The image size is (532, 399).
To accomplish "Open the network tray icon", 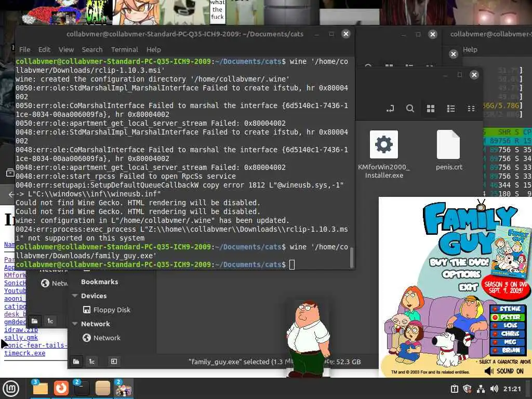I will pyautogui.click(x=481, y=389).
